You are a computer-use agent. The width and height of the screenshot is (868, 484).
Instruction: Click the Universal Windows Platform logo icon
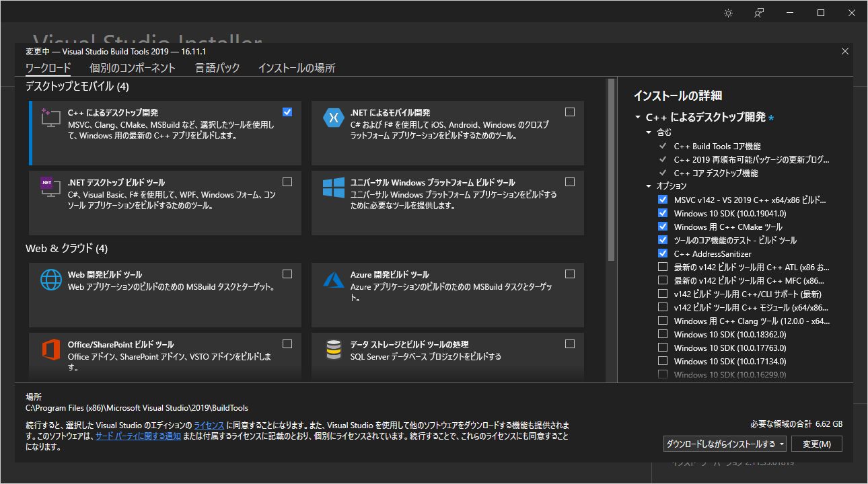pyautogui.click(x=334, y=188)
